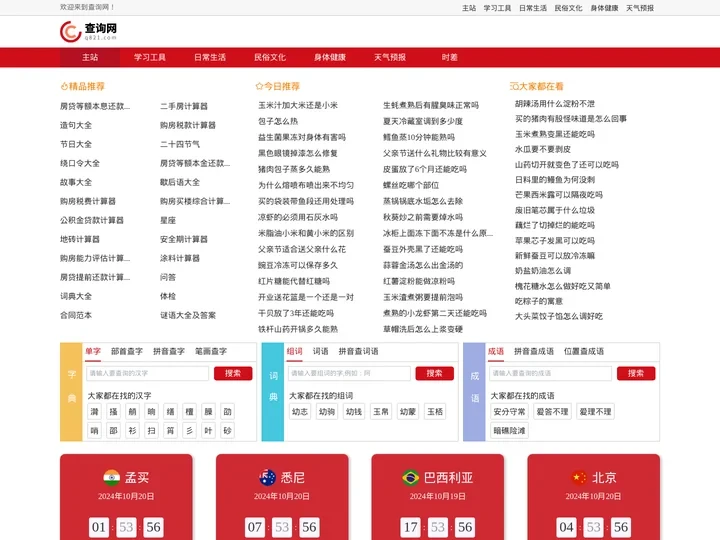Click the Australia flag icon for 悉尼
Screen dimensions: 720x540
coord(267,478)
